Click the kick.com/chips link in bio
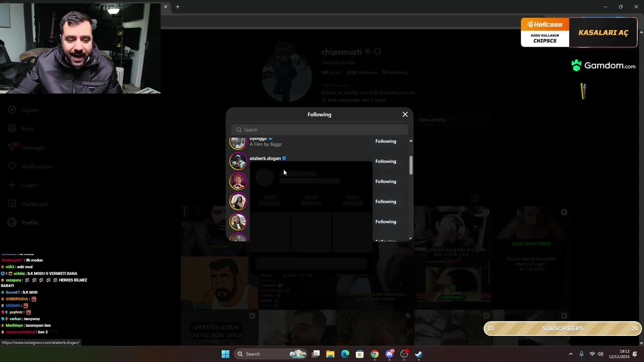This screenshot has height=362, width=644. (357, 100)
